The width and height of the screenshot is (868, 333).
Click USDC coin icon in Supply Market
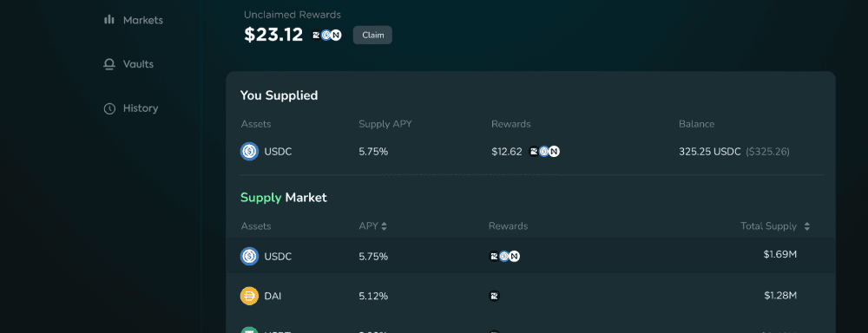click(250, 257)
